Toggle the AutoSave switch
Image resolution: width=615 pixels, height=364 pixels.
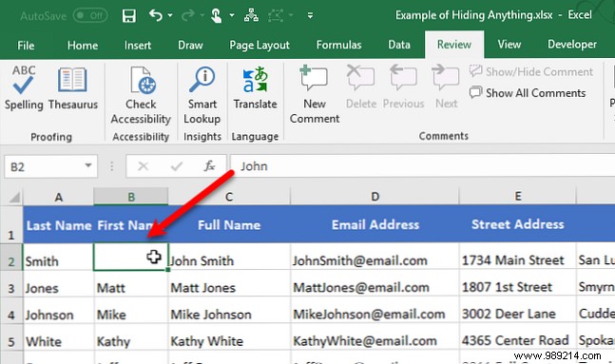coord(90,16)
